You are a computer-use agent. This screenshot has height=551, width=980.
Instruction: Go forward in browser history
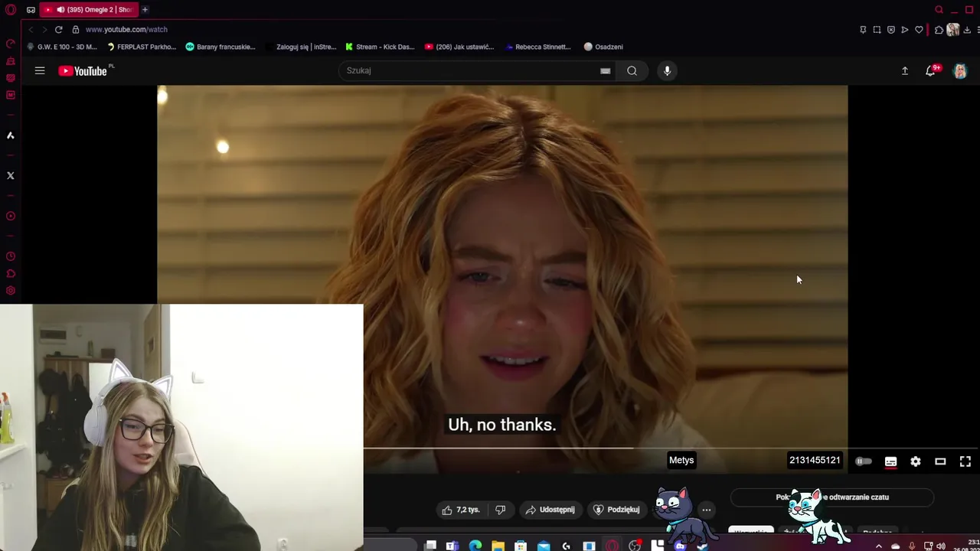coord(44,29)
